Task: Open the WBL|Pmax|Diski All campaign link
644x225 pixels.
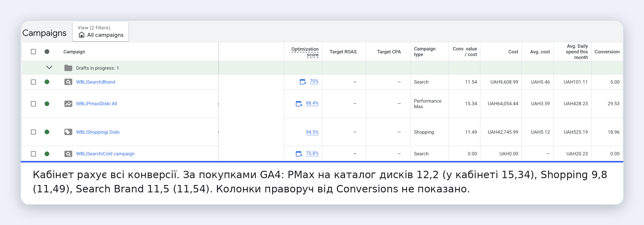Action: [97, 104]
